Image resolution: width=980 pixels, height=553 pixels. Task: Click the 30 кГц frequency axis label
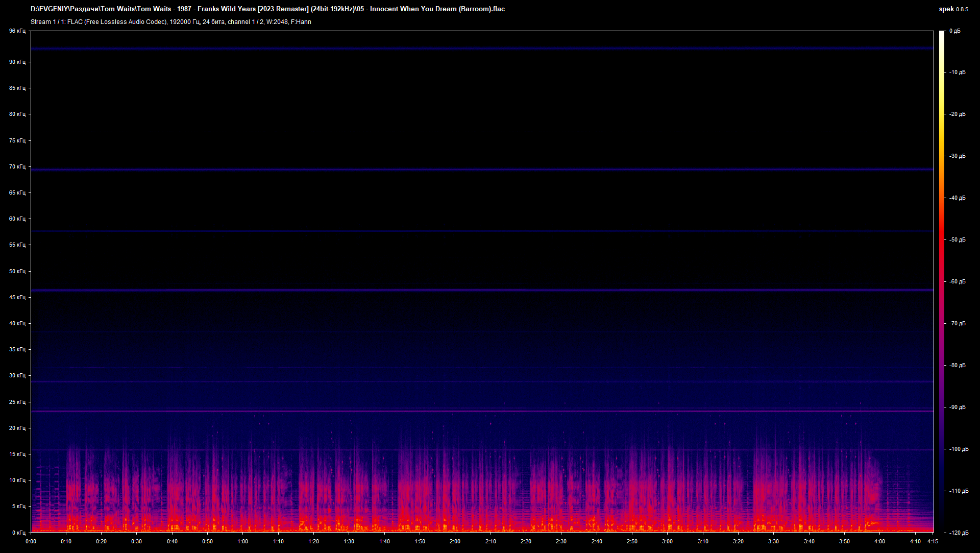pos(17,375)
